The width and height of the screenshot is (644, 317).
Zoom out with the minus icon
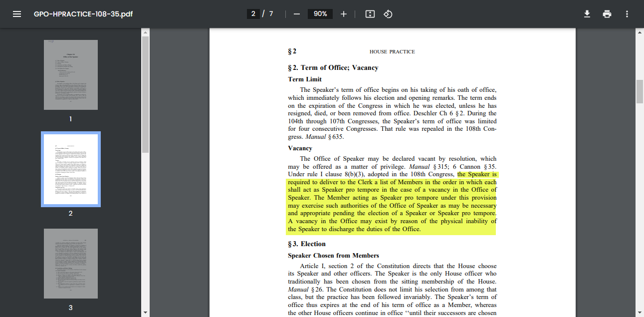(297, 14)
